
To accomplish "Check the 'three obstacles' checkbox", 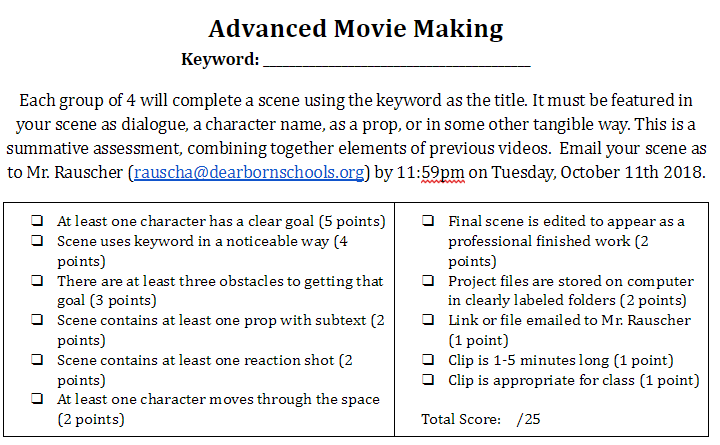I will 37,281.
